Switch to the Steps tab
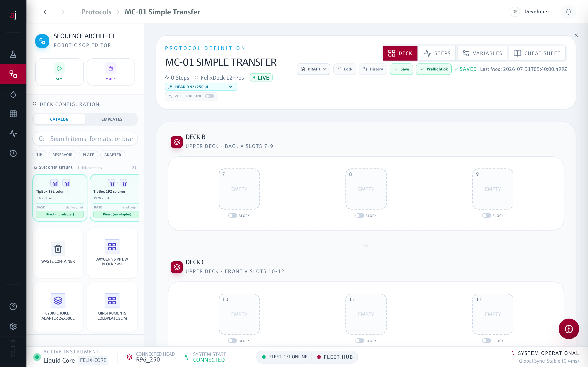 point(437,53)
